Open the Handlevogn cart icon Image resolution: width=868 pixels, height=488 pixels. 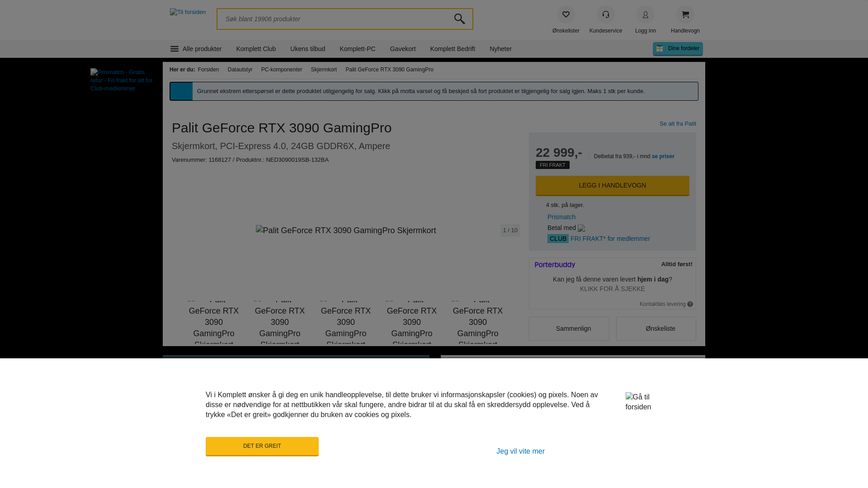[685, 14]
